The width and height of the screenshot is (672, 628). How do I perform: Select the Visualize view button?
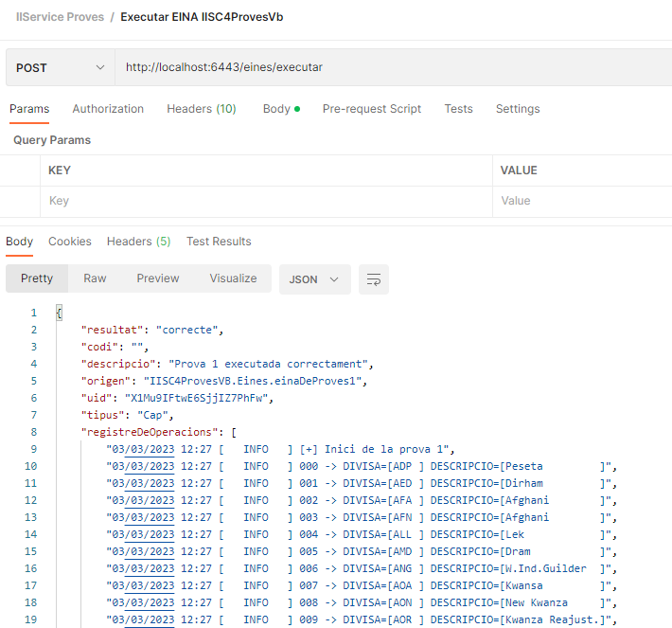[x=233, y=278]
